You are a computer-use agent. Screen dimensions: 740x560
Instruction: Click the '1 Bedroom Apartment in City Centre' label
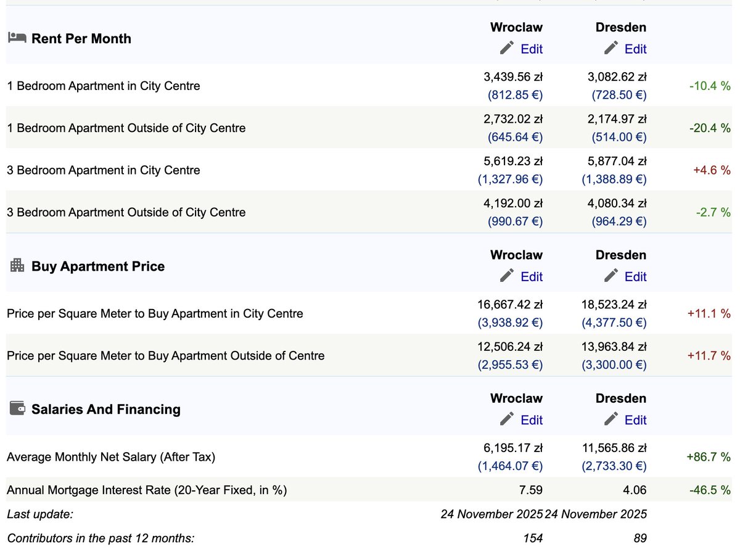tap(104, 86)
